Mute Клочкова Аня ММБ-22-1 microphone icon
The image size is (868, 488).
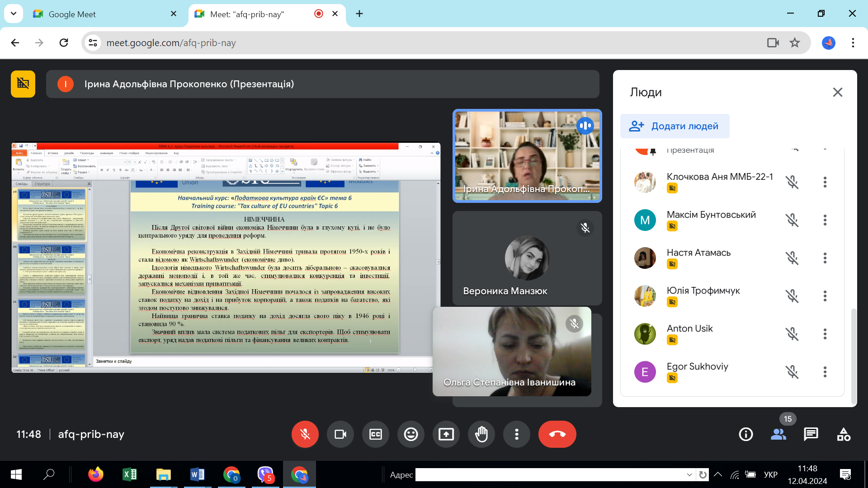pos(792,182)
